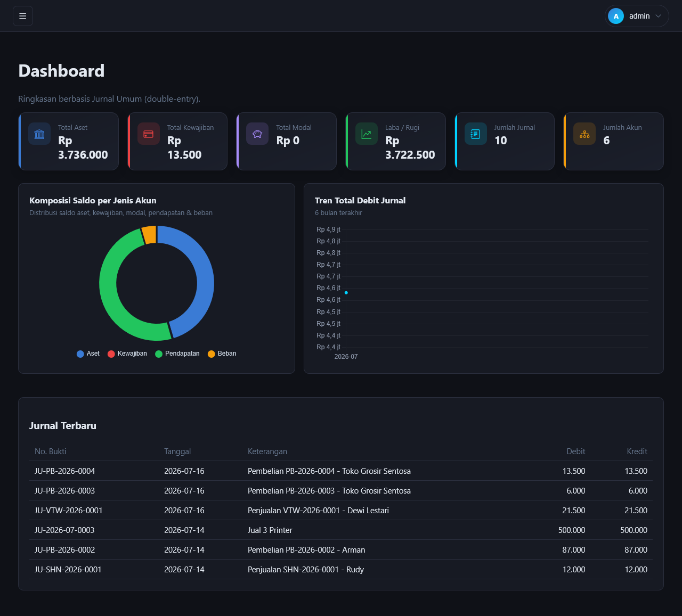Click the 500.000 debit amount

(x=572, y=530)
